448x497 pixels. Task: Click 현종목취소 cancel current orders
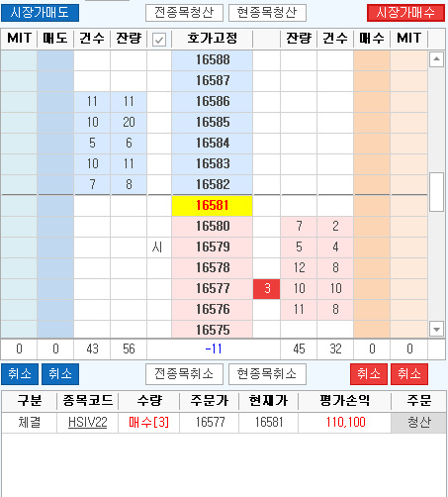(x=267, y=374)
